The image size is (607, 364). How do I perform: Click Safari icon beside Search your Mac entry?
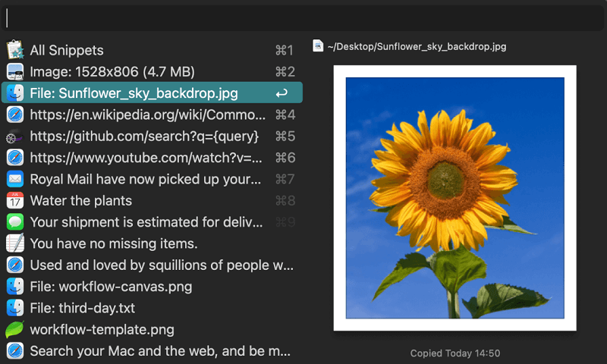[x=15, y=351]
